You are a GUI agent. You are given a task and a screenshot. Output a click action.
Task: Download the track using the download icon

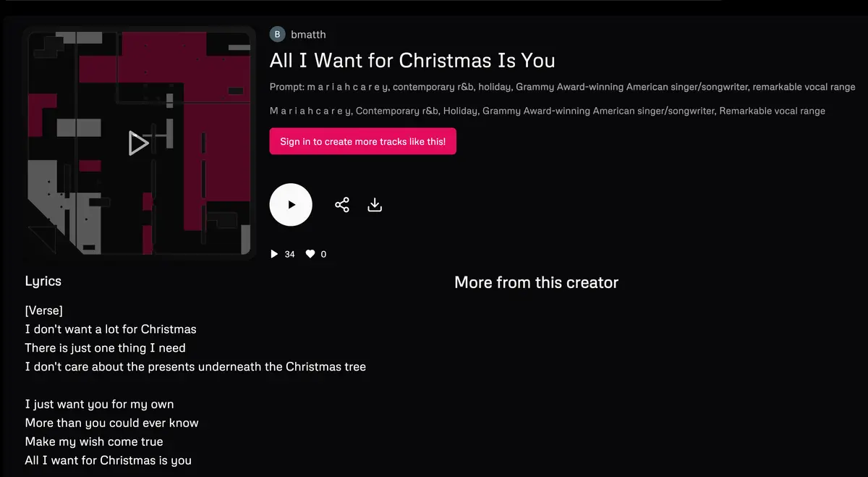[x=375, y=205]
